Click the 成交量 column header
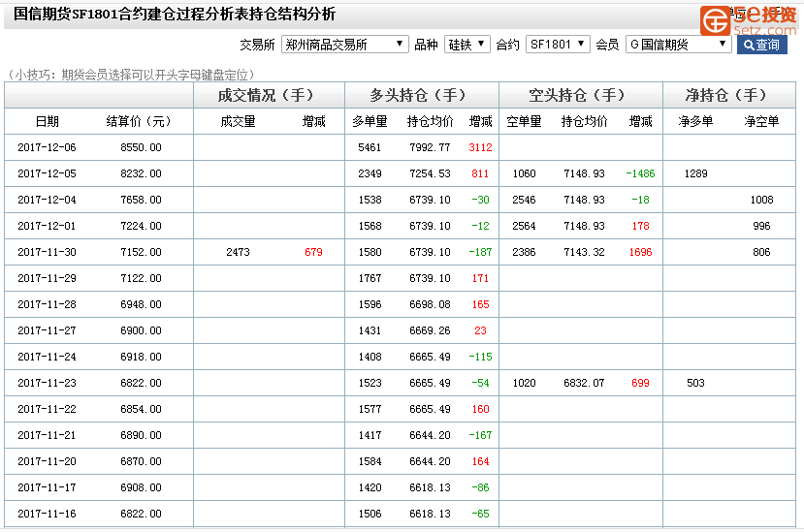Viewport: 804px width, 532px height. click(238, 121)
